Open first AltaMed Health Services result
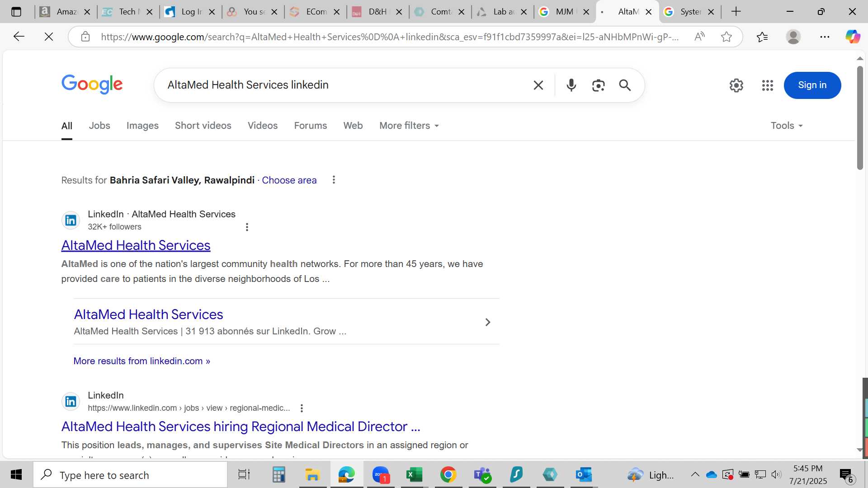 (x=136, y=245)
